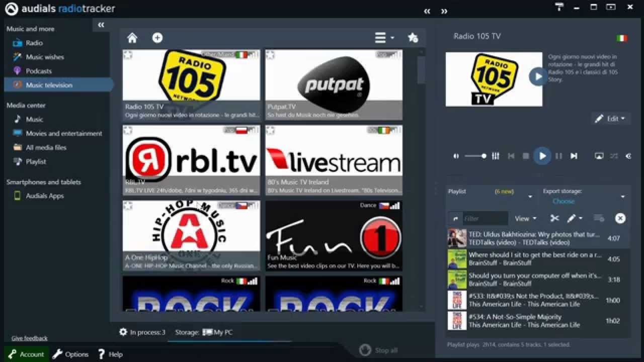The width and height of the screenshot is (644, 362).
Task: Toggle favorite star on Radio 105 TV tile
Action: pyautogui.click(x=128, y=55)
